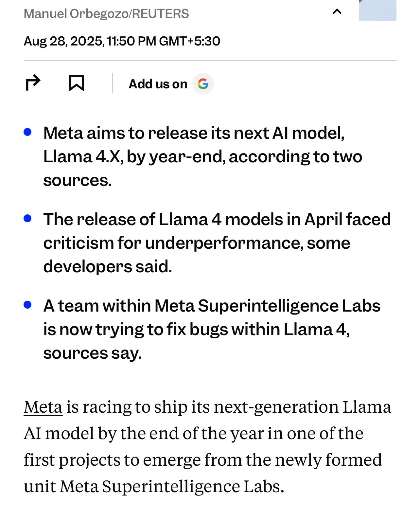The image size is (420, 505).
Task: Tap the share arrow icon
Action: tap(33, 83)
